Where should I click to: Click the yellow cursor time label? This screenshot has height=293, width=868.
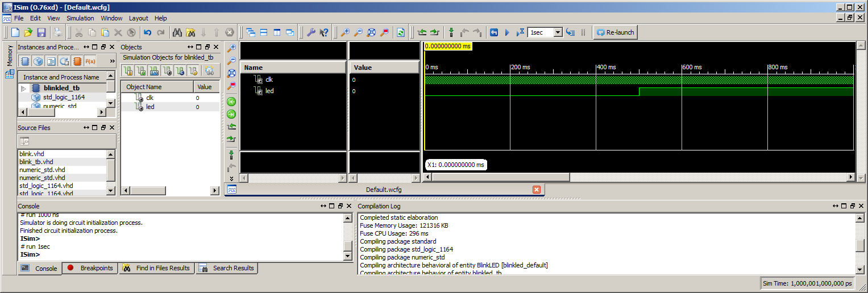pyautogui.click(x=448, y=46)
